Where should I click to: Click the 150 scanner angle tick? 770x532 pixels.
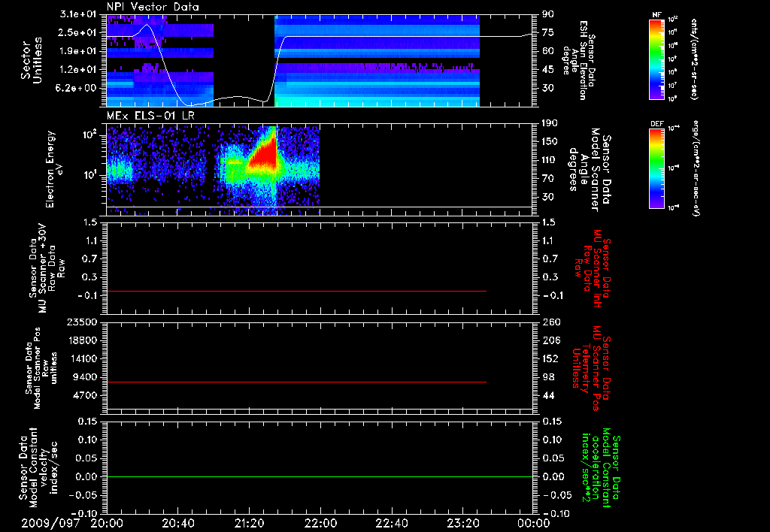tap(550, 141)
